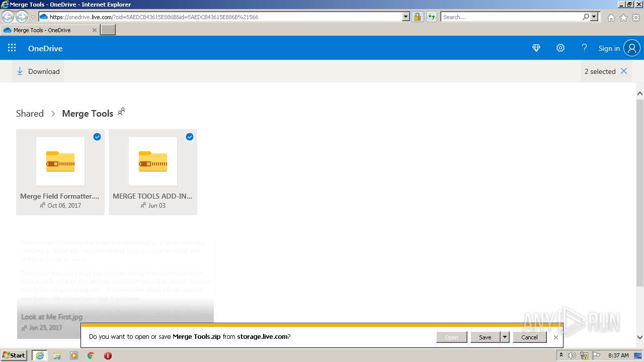Click the OneDrive header title
The height and width of the screenshot is (362, 644).
click(45, 48)
